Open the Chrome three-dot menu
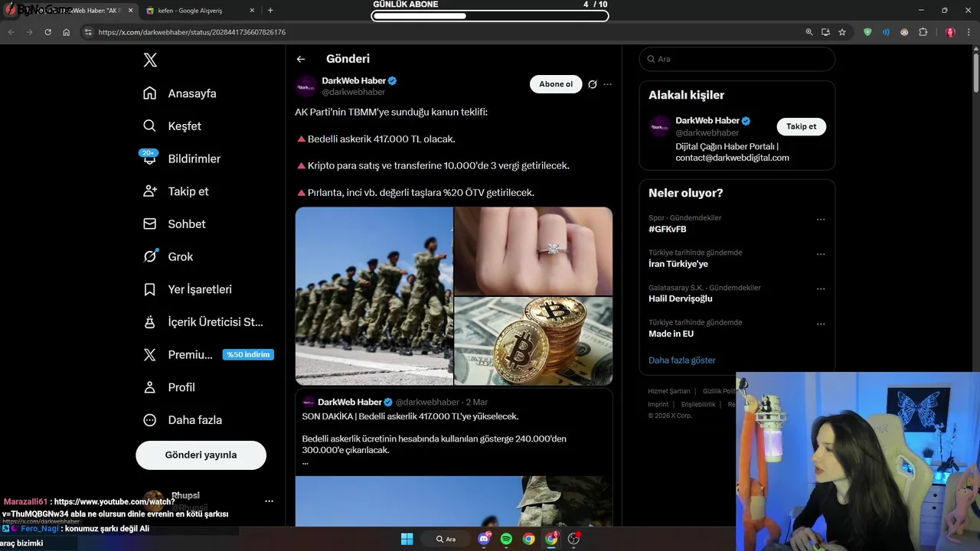 [969, 32]
